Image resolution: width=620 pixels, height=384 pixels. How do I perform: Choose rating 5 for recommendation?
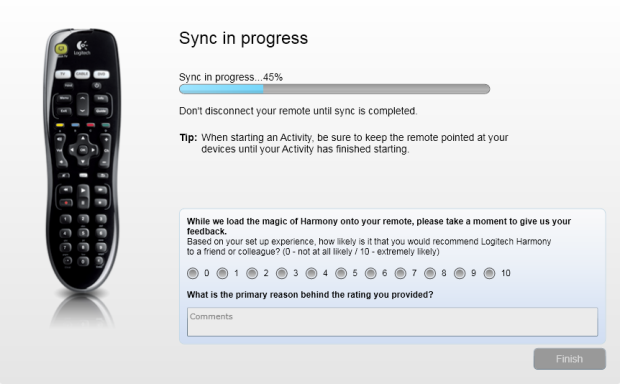click(341, 273)
